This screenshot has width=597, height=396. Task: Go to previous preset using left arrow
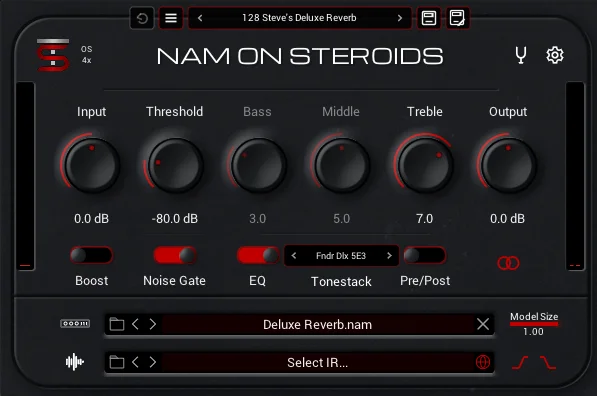click(200, 18)
